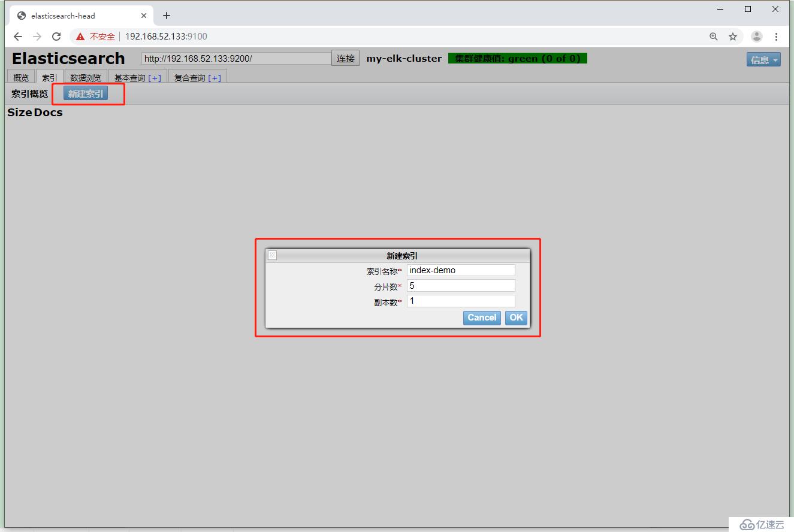Open the browser zoom magnifier icon
This screenshot has width=794, height=532.
(x=714, y=37)
